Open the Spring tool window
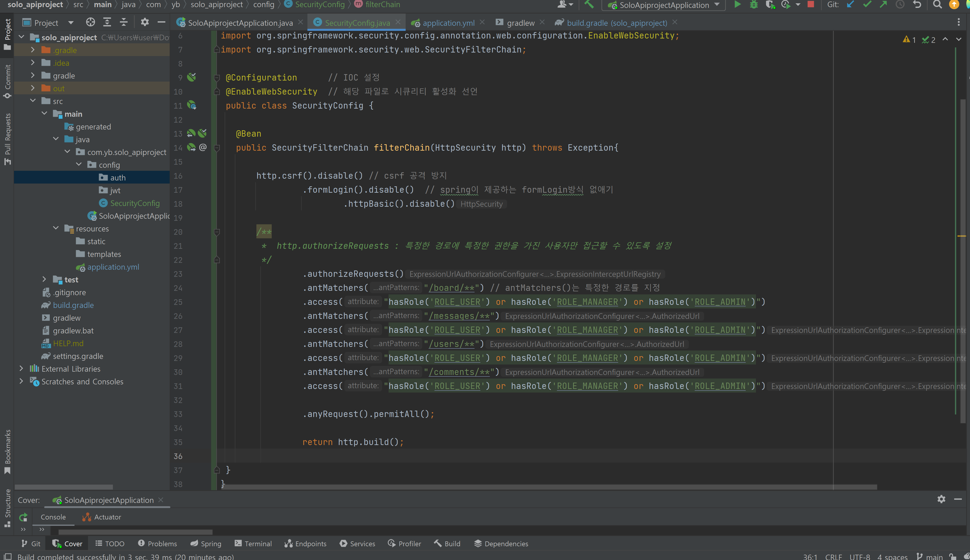The width and height of the screenshot is (970, 560). 206,543
